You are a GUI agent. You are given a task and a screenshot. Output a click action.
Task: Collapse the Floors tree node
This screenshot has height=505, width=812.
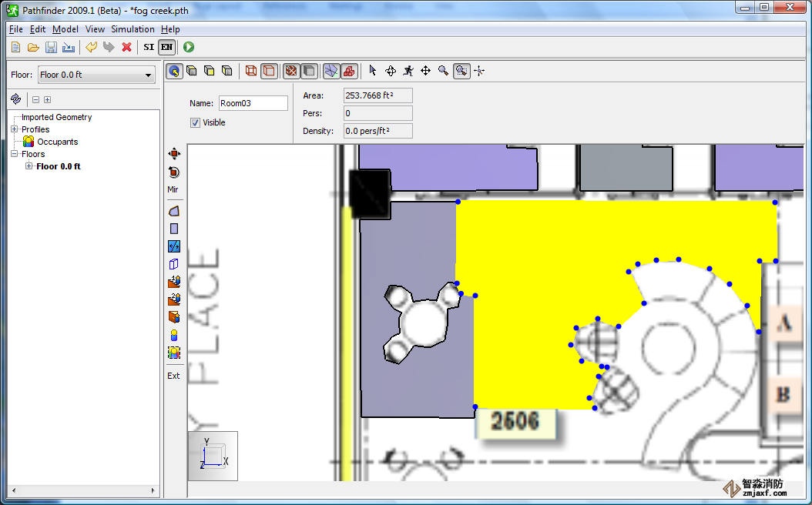point(15,154)
